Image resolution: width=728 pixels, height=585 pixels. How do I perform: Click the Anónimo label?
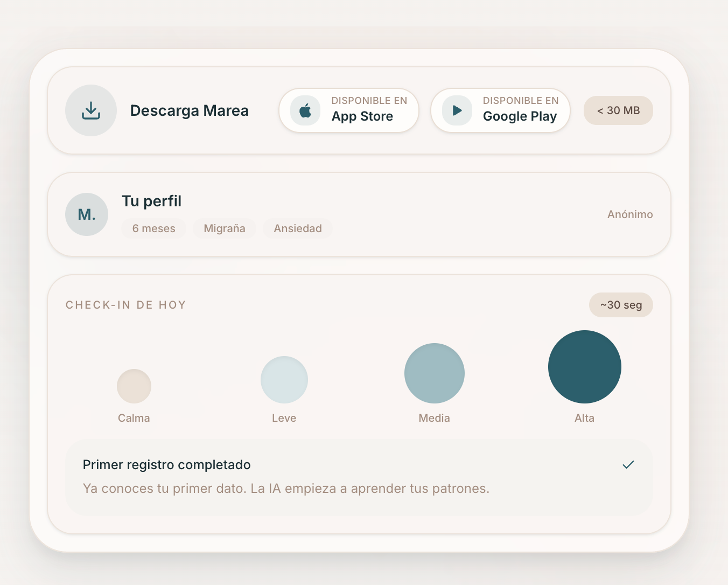click(630, 214)
